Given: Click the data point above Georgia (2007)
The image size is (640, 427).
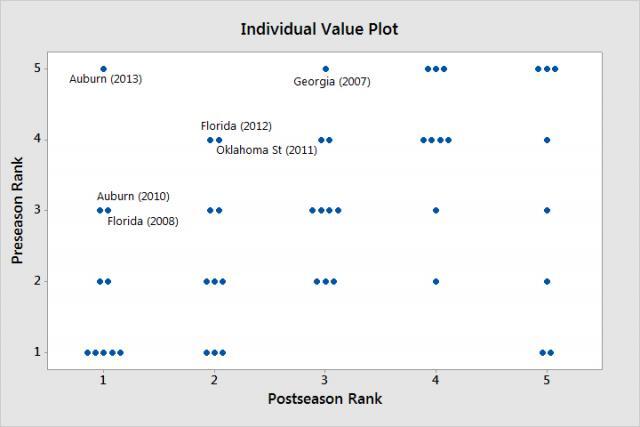Looking at the screenshot, I should coord(325,69).
